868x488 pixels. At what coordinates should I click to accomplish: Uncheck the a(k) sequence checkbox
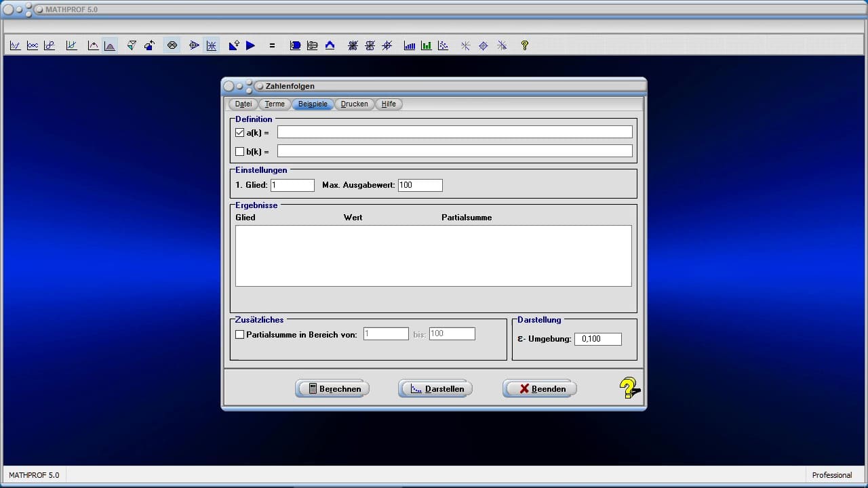click(239, 133)
